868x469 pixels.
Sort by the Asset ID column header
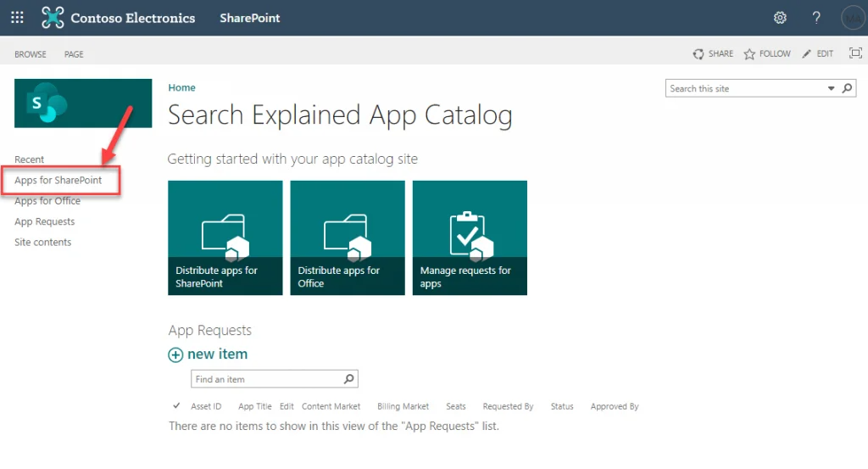point(206,406)
